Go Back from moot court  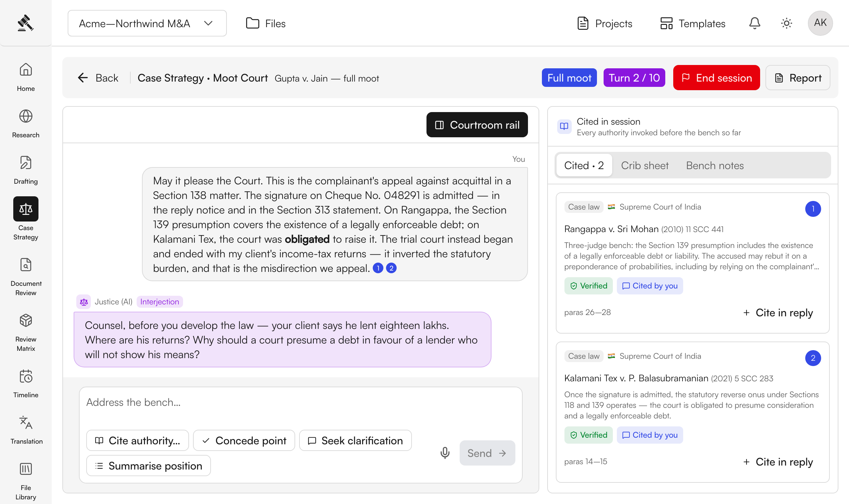point(98,78)
